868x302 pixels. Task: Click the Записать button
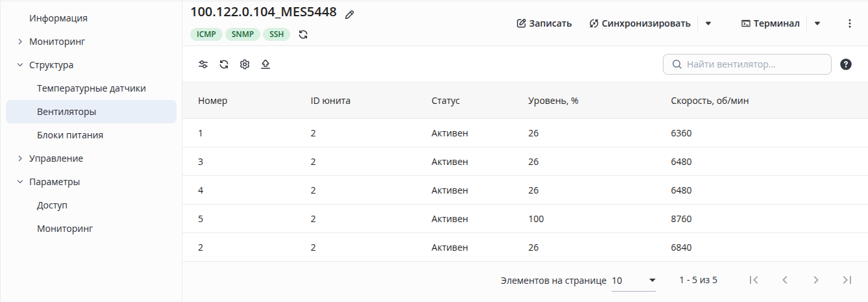click(x=544, y=23)
